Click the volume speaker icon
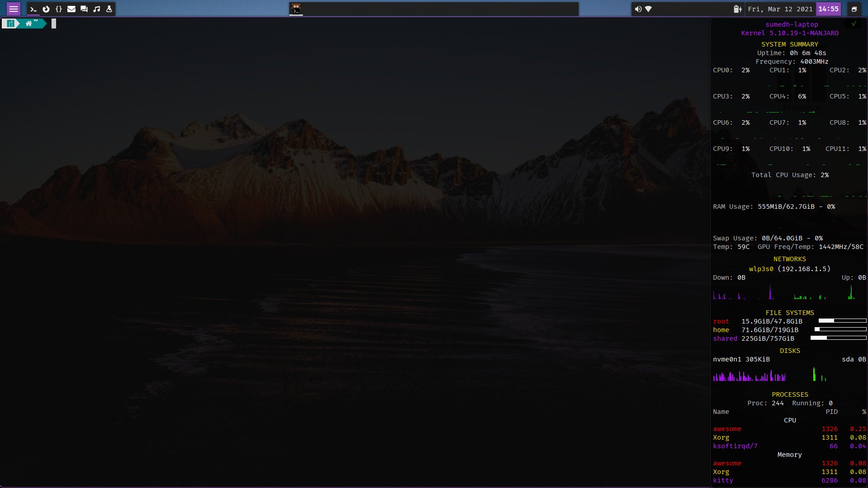This screenshot has height=488, width=868. pos(638,9)
